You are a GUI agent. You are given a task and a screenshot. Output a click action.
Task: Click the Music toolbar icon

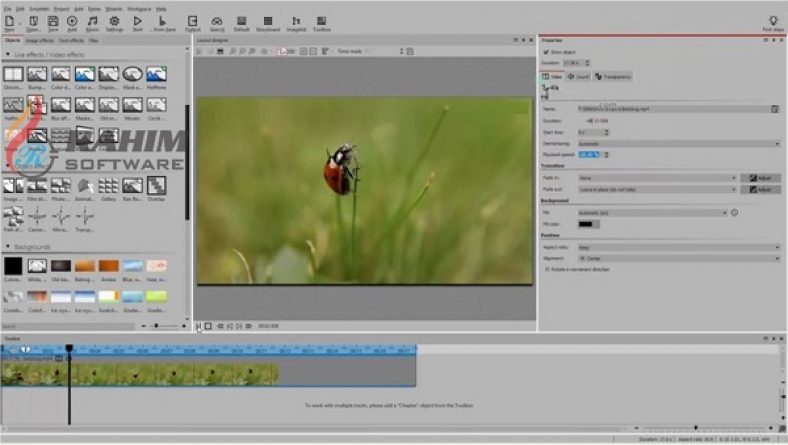[x=93, y=21]
